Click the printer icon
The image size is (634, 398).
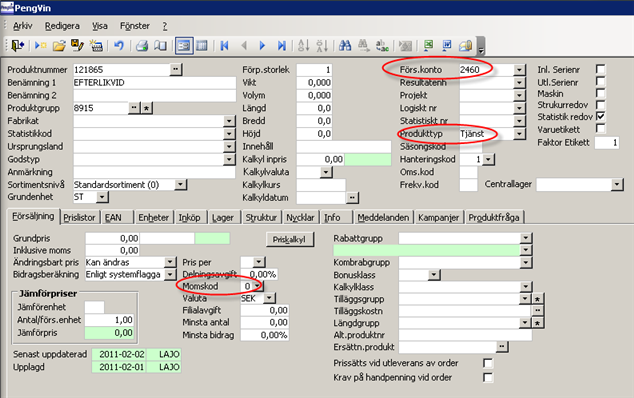[x=142, y=46]
